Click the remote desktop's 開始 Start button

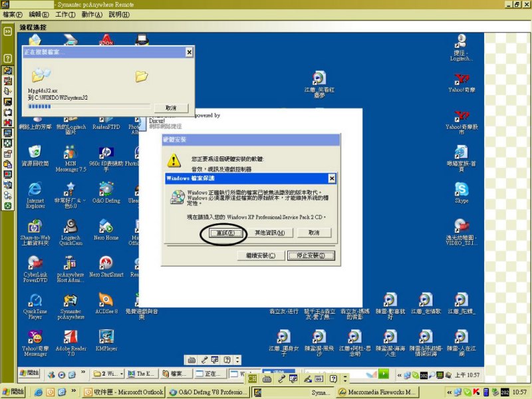(x=29, y=373)
